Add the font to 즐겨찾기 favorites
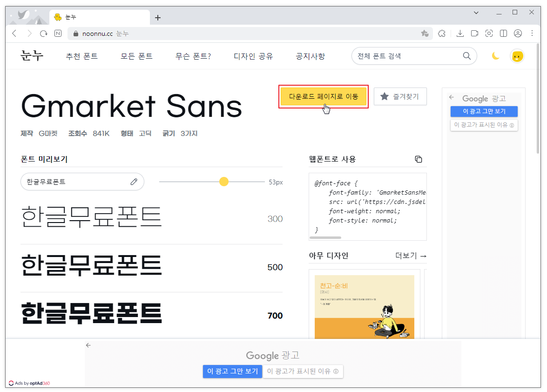Image resolution: width=547 pixels, height=392 pixels. pyautogui.click(x=400, y=97)
